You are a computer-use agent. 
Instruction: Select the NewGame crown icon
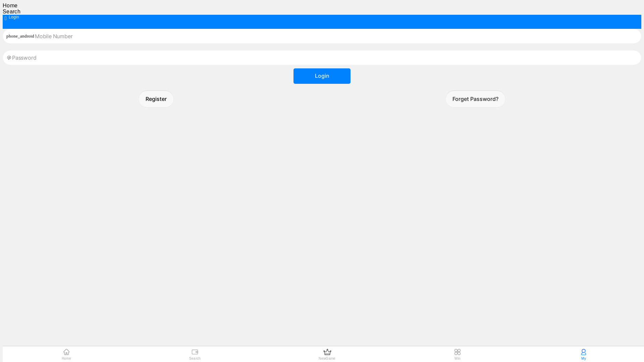pos(327,352)
